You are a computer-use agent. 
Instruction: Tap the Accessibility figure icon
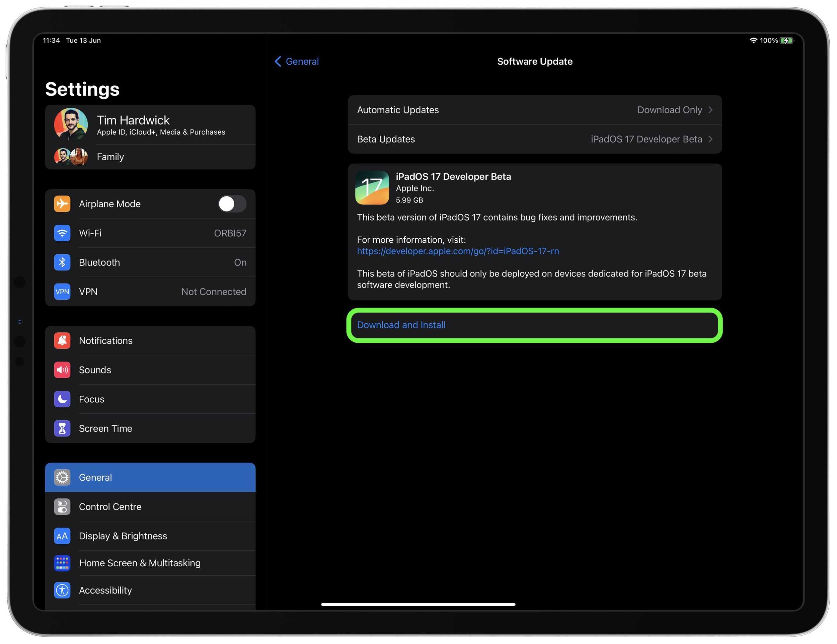point(62,590)
